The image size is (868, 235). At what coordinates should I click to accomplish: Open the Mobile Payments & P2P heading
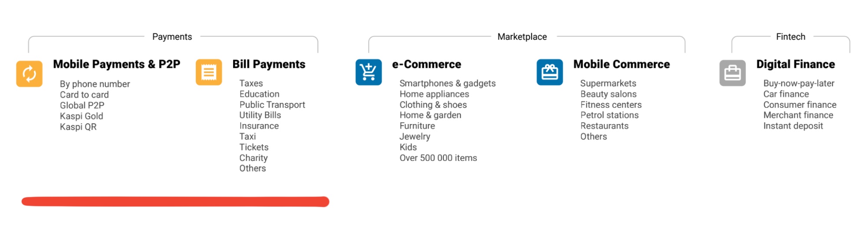pos(117,64)
